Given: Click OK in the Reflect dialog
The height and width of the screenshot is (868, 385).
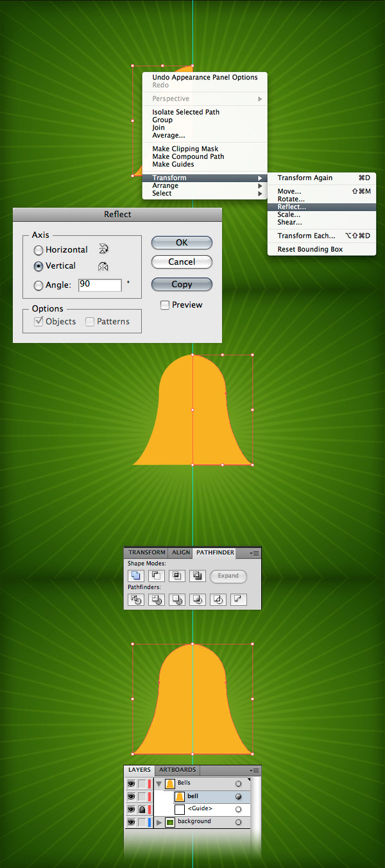Looking at the screenshot, I should [x=182, y=242].
